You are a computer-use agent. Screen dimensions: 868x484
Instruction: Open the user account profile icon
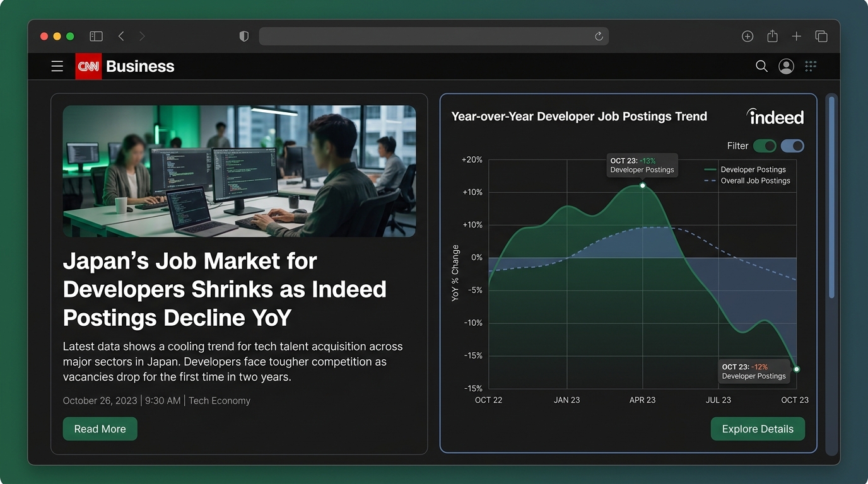pos(786,66)
